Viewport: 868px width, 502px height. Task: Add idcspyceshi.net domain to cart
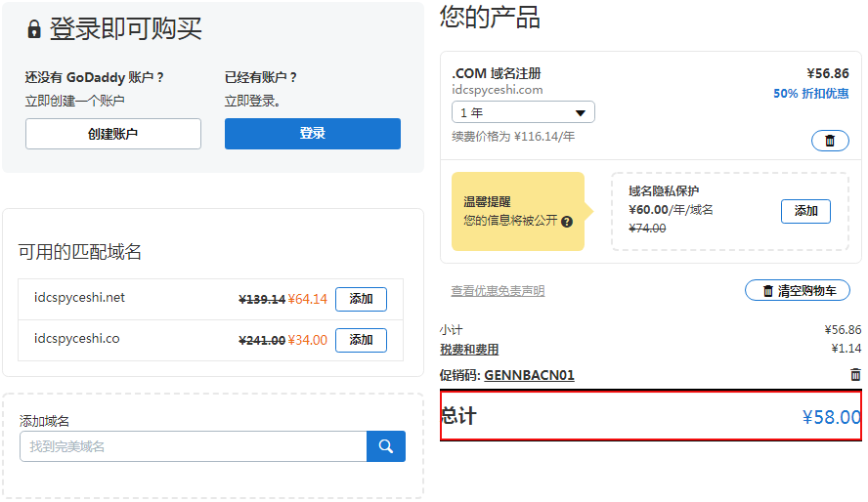pyautogui.click(x=361, y=299)
